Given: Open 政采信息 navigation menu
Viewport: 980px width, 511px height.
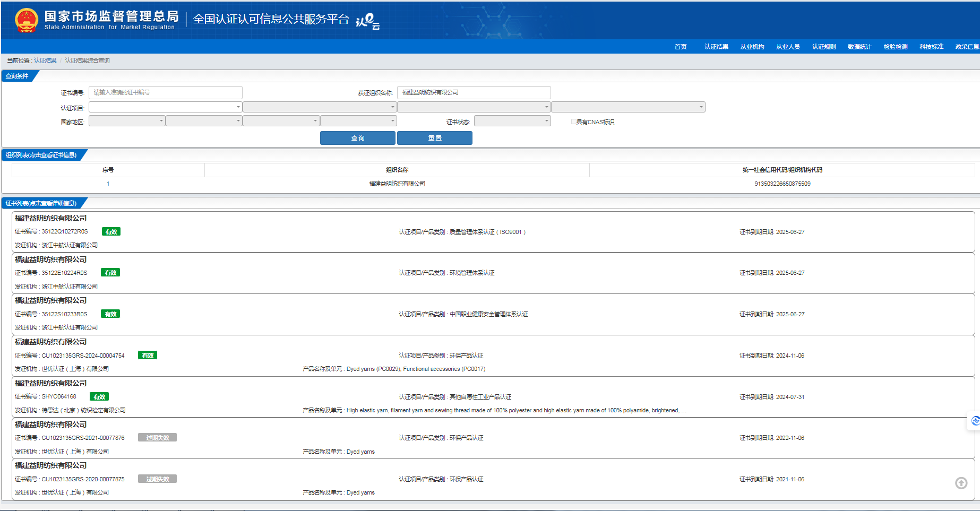Looking at the screenshot, I should (x=967, y=47).
